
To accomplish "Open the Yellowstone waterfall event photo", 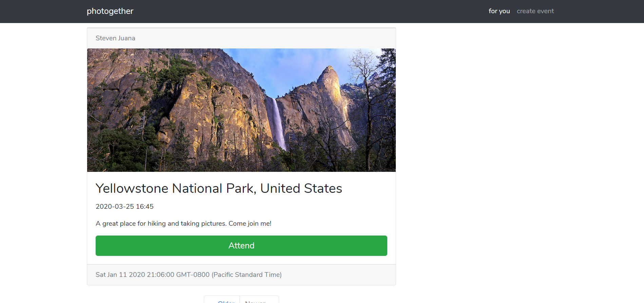I will click(241, 110).
